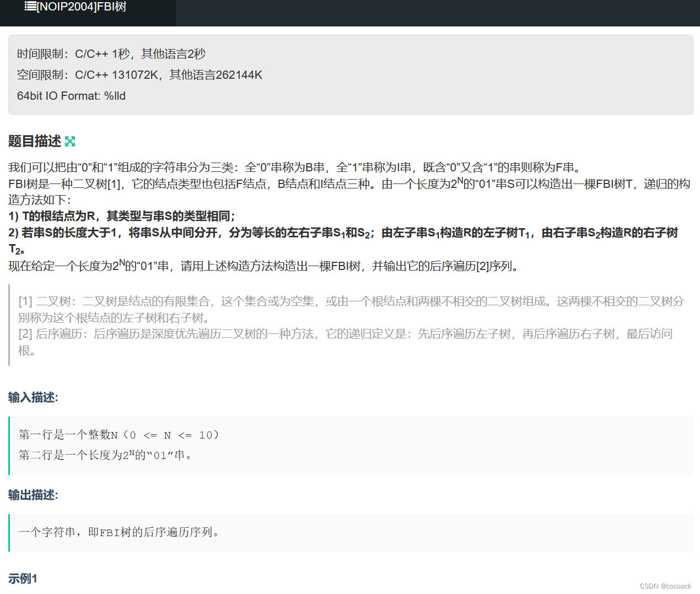Click the output text 一个字符串，即FBI树的后序遍历序列
Screen dimensions: 700x594
click(120, 532)
